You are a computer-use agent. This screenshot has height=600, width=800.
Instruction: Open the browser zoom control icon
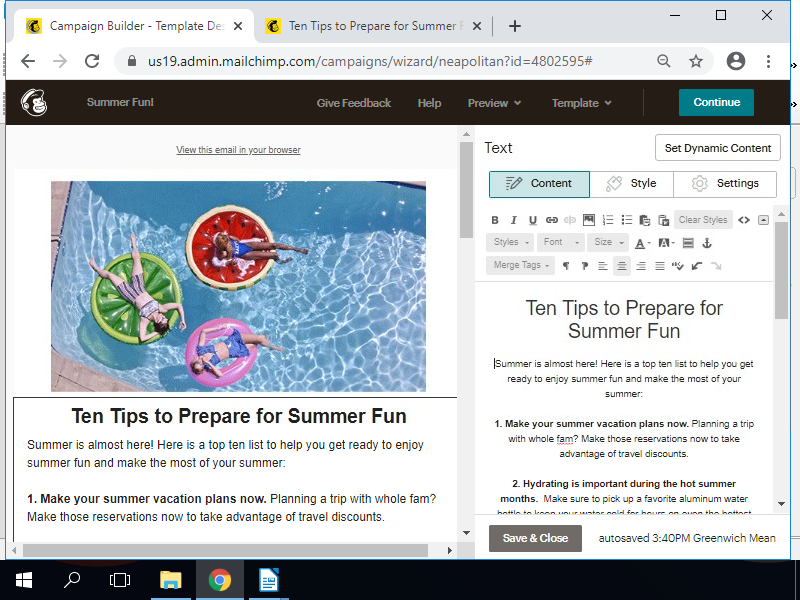663,61
